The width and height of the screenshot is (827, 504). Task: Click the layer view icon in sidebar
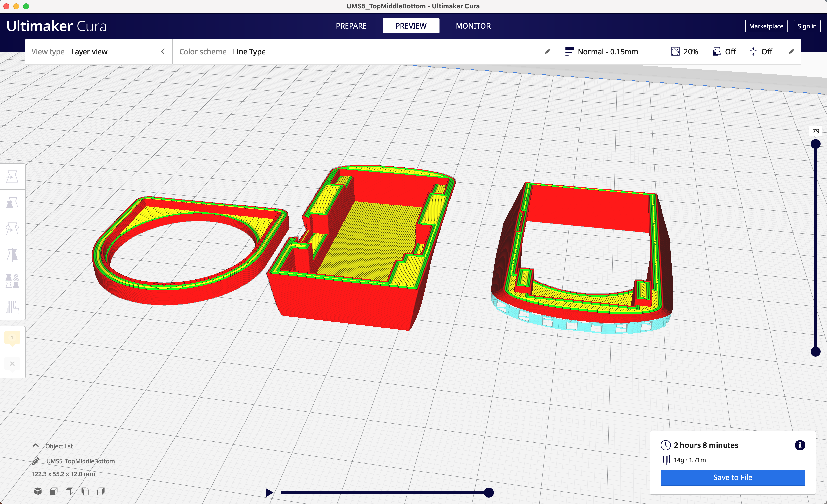coord(12,309)
